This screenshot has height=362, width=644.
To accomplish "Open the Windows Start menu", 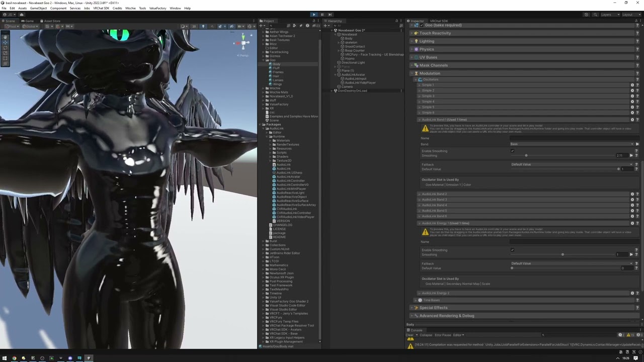I will pyautogui.click(x=4, y=358).
